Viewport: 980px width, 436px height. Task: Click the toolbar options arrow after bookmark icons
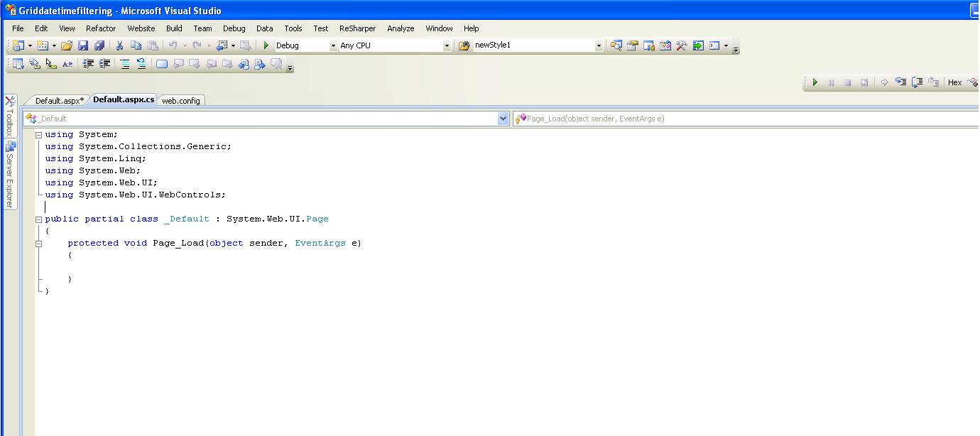click(290, 68)
